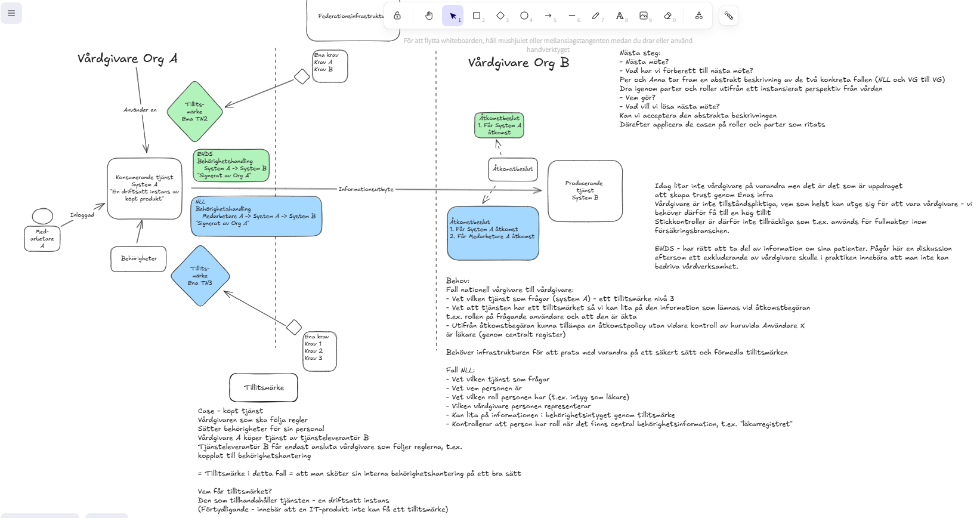The width and height of the screenshot is (980, 518).
Task: Open the hamburger main menu
Action: 11,13
